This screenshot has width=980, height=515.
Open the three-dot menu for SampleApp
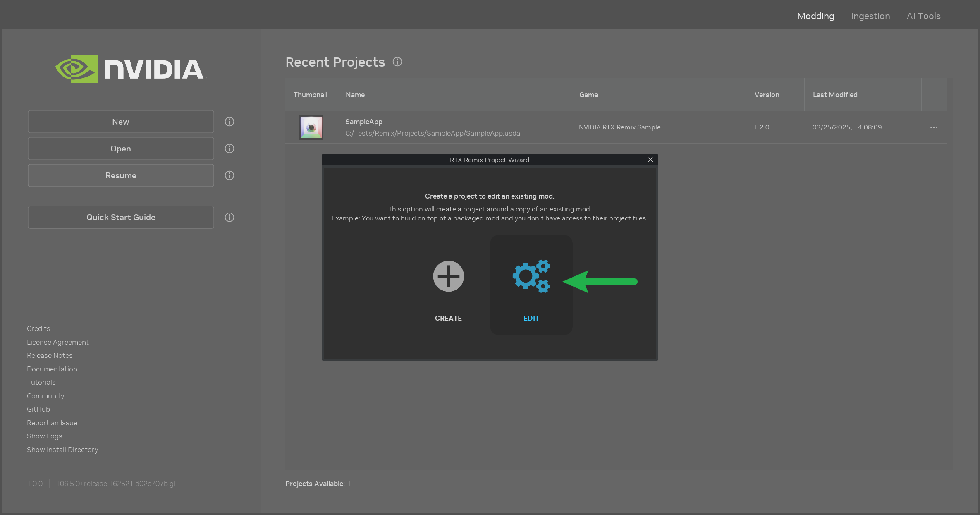click(934, 127)
